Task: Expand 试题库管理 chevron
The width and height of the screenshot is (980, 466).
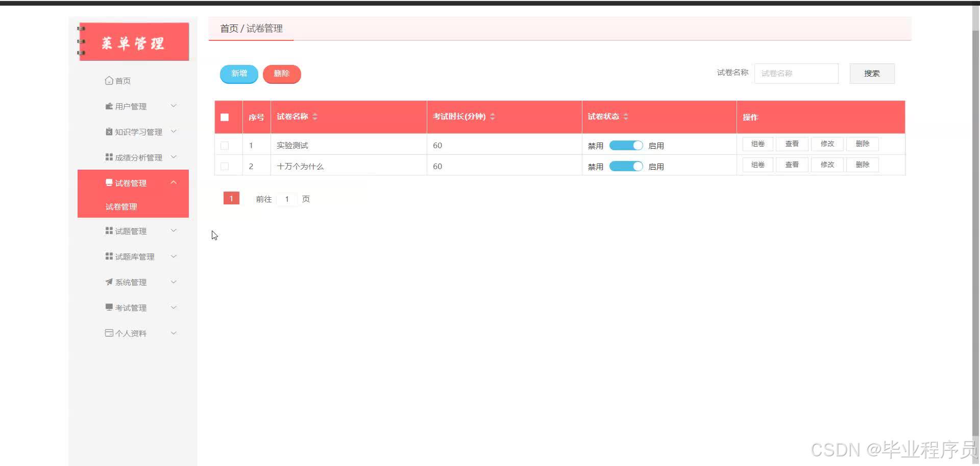Action: 174,256
